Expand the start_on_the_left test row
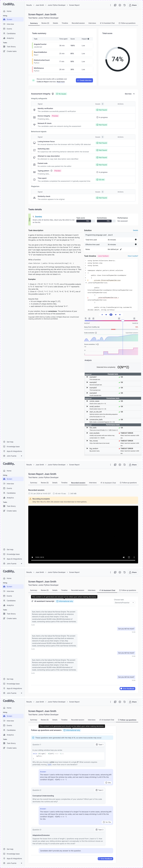Image resolution: width=143 pixels, height=868 pixels. pyautogui.click(x=87, y=412)
